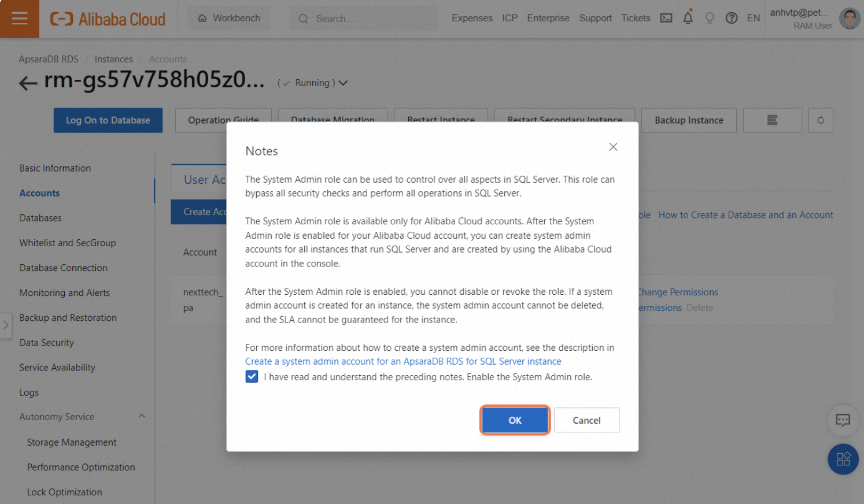The width and height of the screenshot is (864, 504).
Task: Click the Backup Instance button
Action: [689, 120]
